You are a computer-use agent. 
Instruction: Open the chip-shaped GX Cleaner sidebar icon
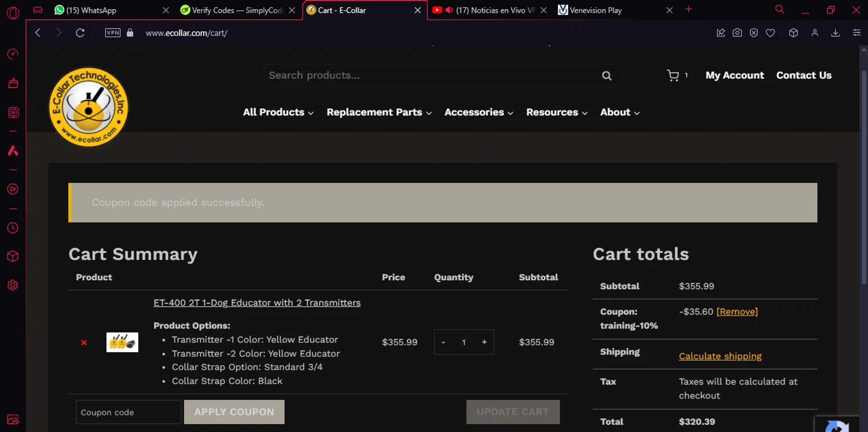pos(13,112)
